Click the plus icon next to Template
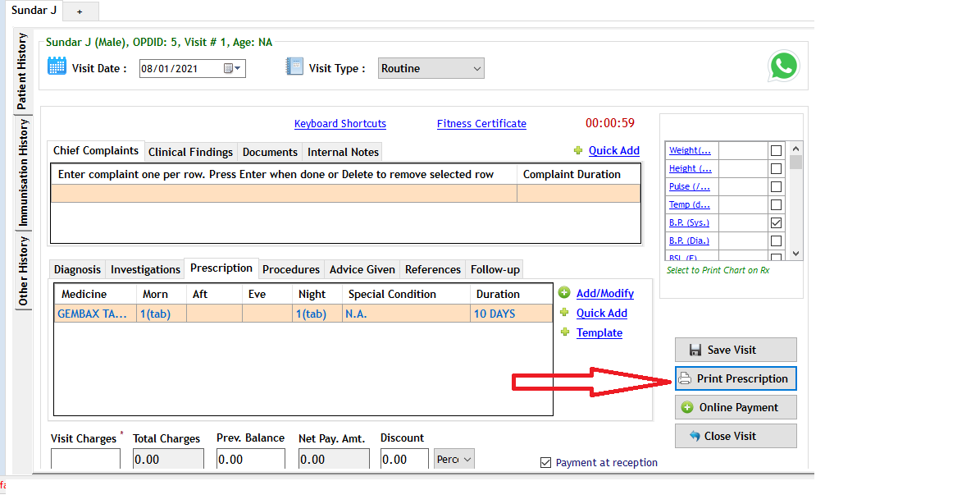The height and width of the screenshot is (504, 980). coord(565,332)
